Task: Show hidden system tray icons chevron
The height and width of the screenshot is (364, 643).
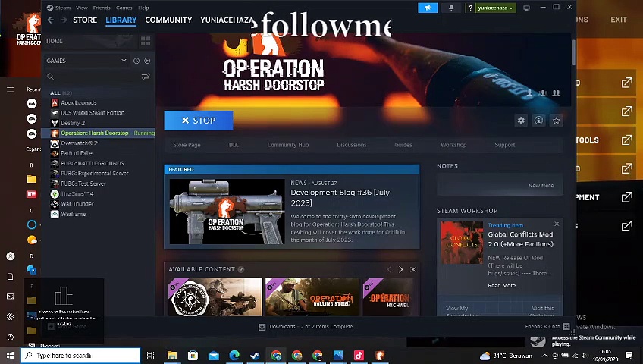Action: pyautogui.click(x=544, y=356)
